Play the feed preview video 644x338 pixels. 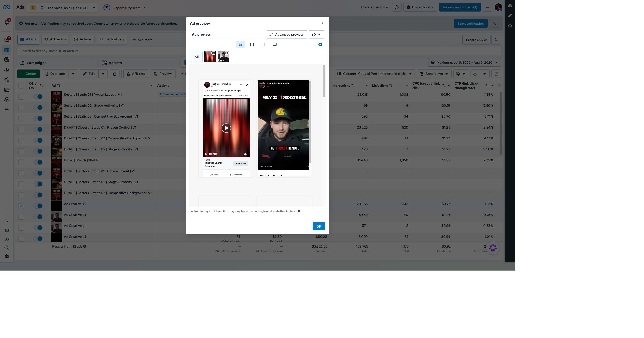click(x=226, y=128)
